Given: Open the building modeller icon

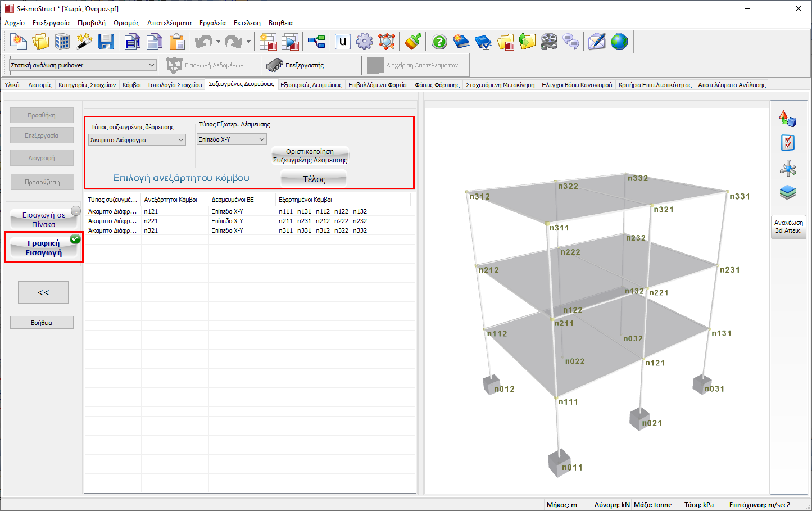Looking at the screenshot, I should point(62,42).
